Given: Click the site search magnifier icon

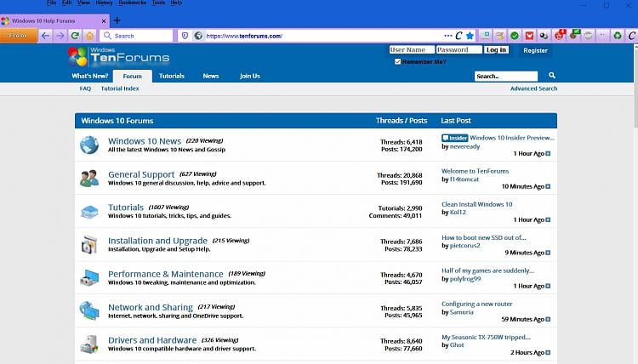Looking at the screenshot, I should tap(552, 75).
